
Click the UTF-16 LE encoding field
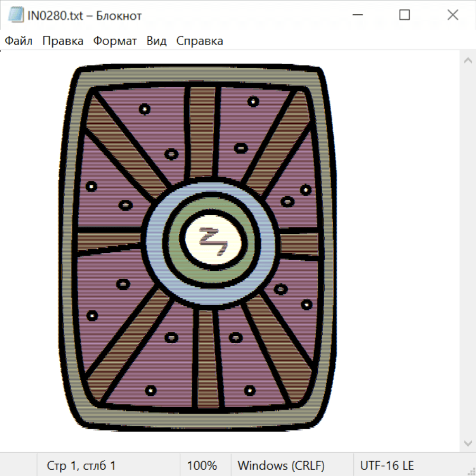click(x=387, y=465)
